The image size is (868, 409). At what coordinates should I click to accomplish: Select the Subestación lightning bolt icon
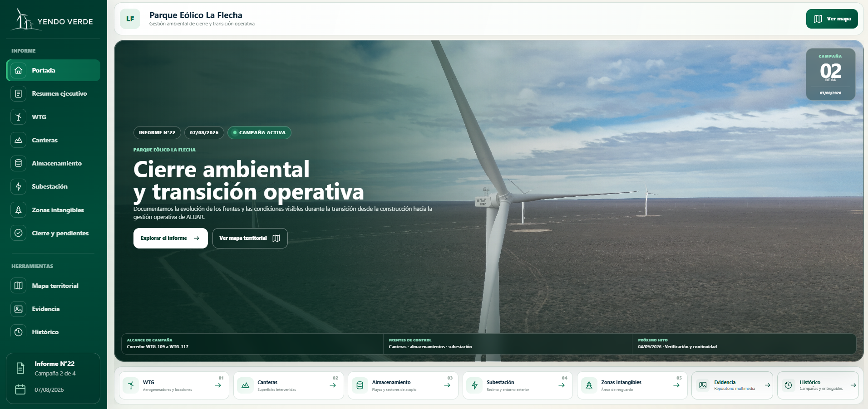[18, 186]
